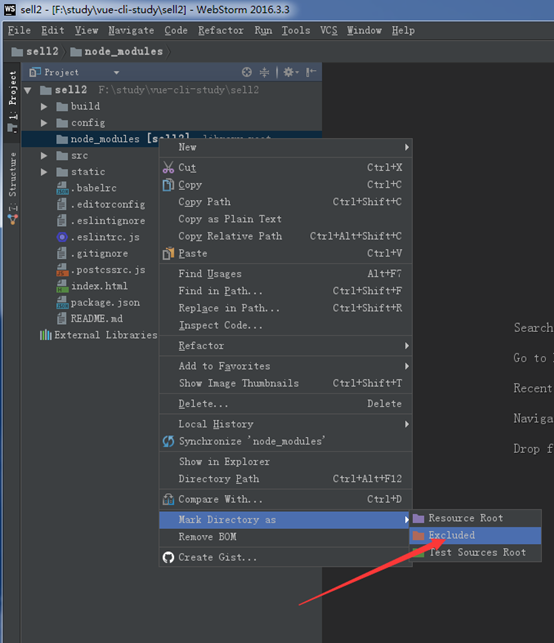Viewport: 554px width, 643px height.
Task: Click the Cut scissors icon
Action: pos(169,167)
